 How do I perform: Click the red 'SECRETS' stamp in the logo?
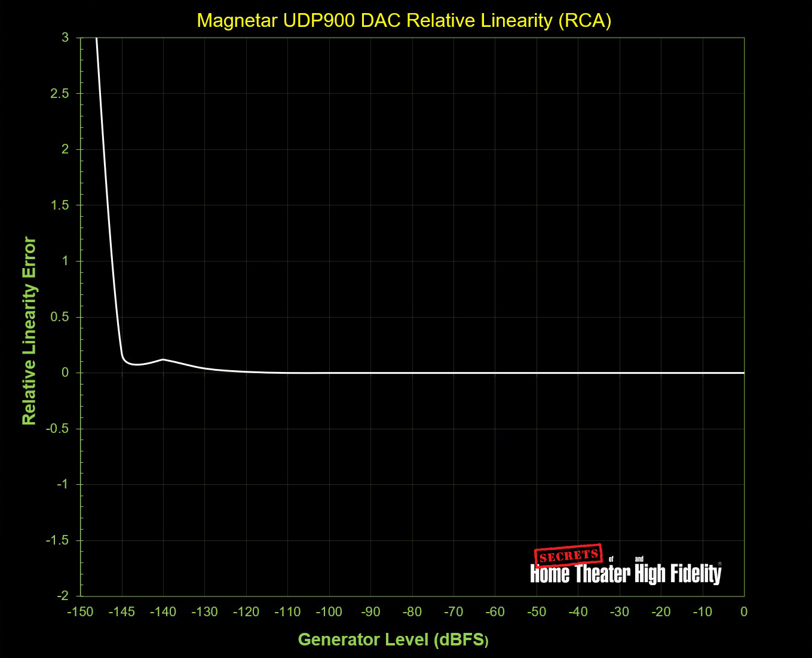[x=568, y=556]
